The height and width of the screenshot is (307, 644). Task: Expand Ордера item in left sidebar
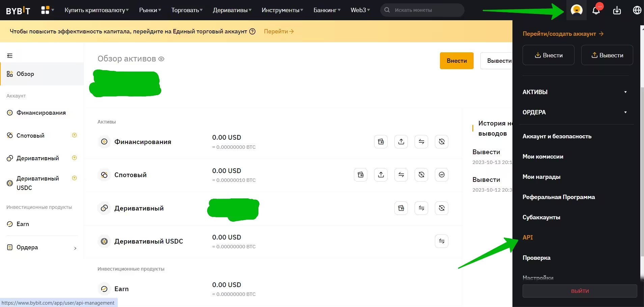pos(42,247)
